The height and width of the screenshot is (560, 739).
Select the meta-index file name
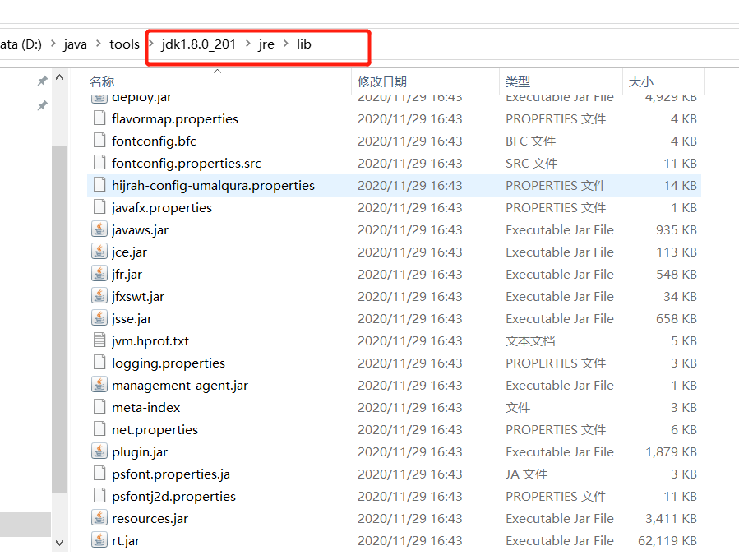(x=146, y=407)
